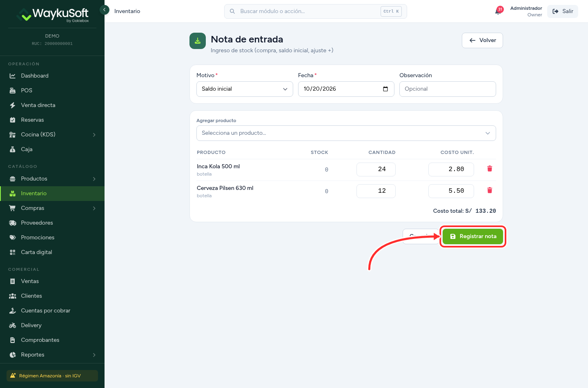Viewport: 588px width, 388px height.
Task: Open Comprobantes in the sidebar
Action: click(52, 340)
